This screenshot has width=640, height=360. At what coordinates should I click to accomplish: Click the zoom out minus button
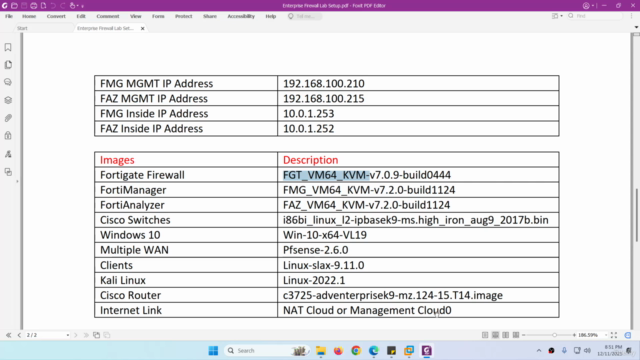(x=524, y=335)
